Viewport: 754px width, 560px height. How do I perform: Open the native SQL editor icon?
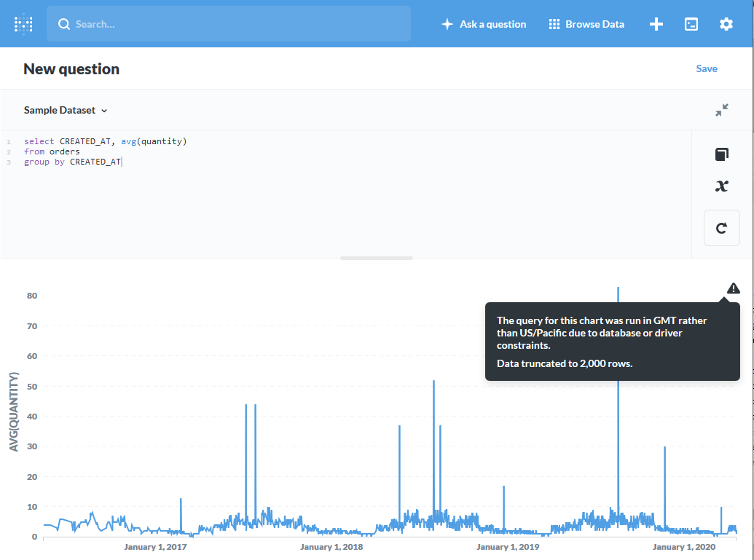[x=691, y=24]
